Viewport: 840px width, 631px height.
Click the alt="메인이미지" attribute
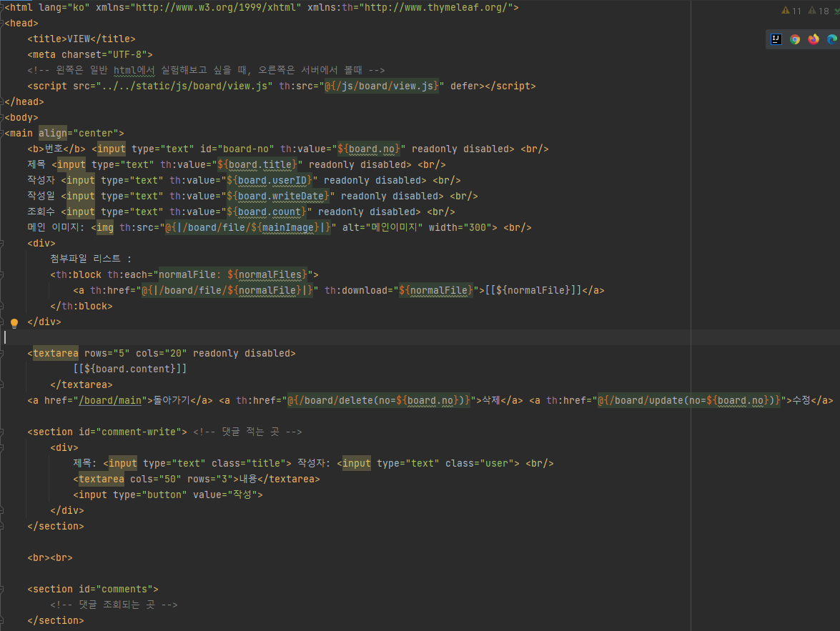[382, 228]
